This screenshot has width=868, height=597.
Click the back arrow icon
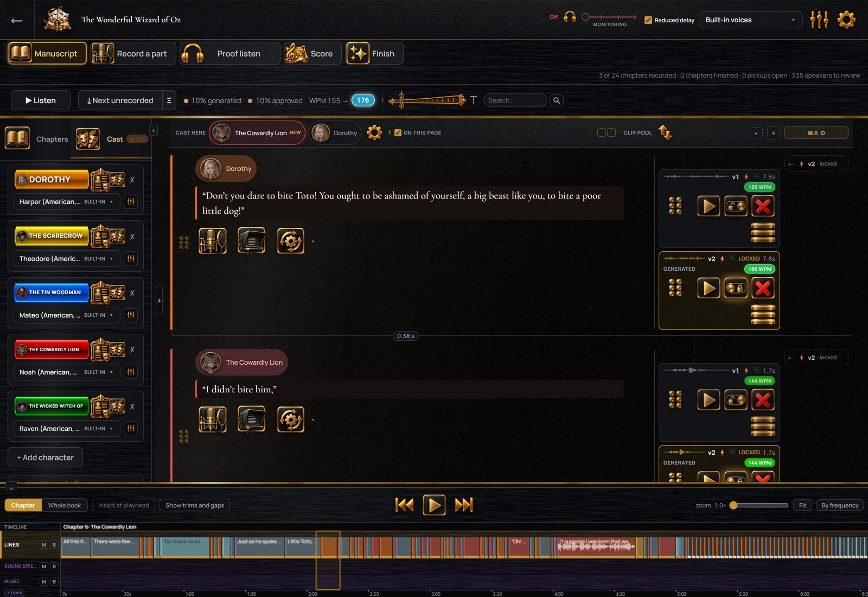17,21
